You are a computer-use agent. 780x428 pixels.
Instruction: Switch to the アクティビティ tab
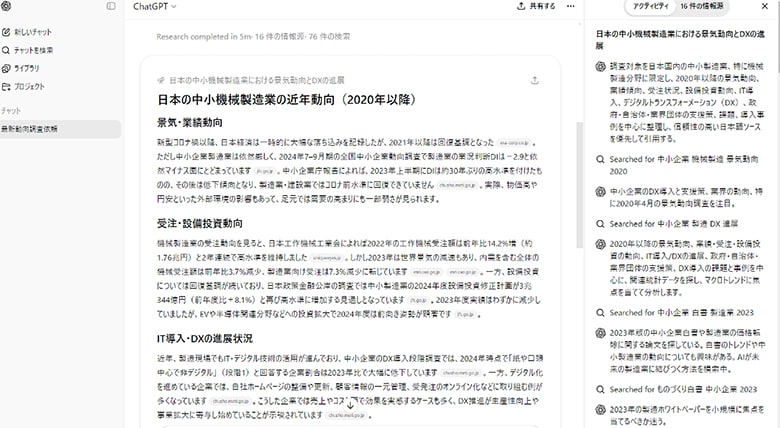click(650, 6)
